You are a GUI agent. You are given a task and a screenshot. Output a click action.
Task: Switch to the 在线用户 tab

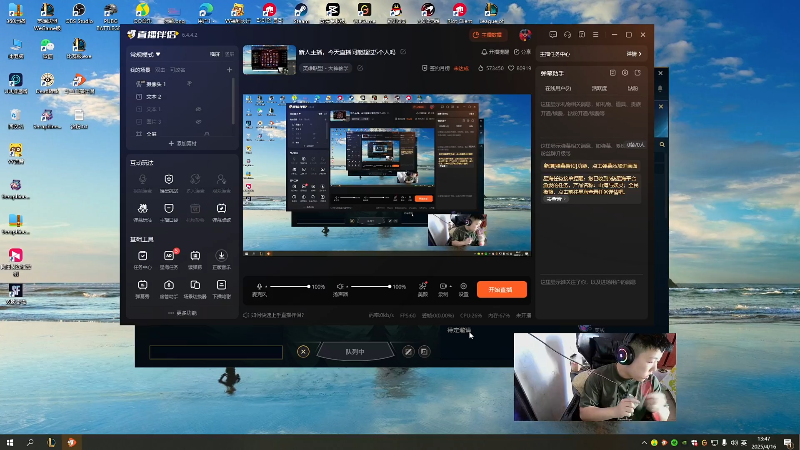pos(558,88)
